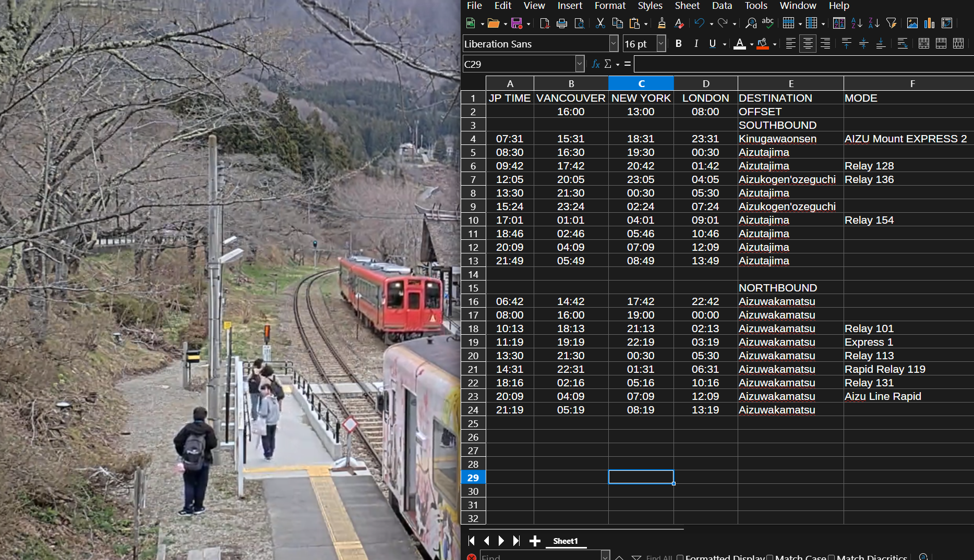Open the Insert menu
974x560 pixels.
(x=570, y=6)
